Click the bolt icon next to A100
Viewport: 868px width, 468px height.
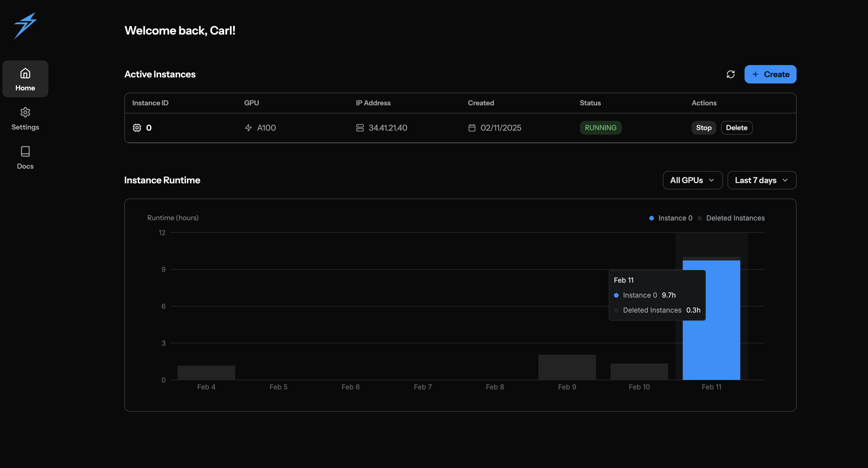click(248, 128)
